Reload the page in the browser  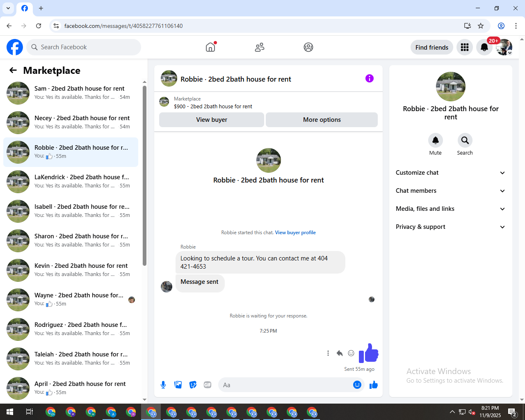(x=39, y=26)
